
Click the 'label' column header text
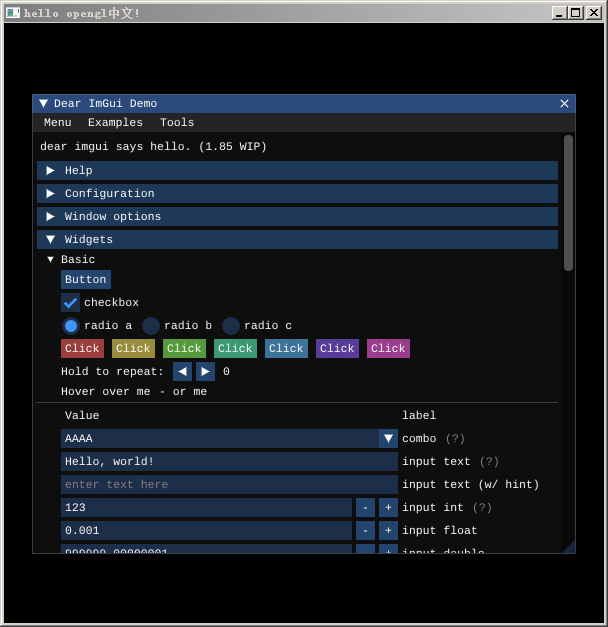tap(419, 415)
